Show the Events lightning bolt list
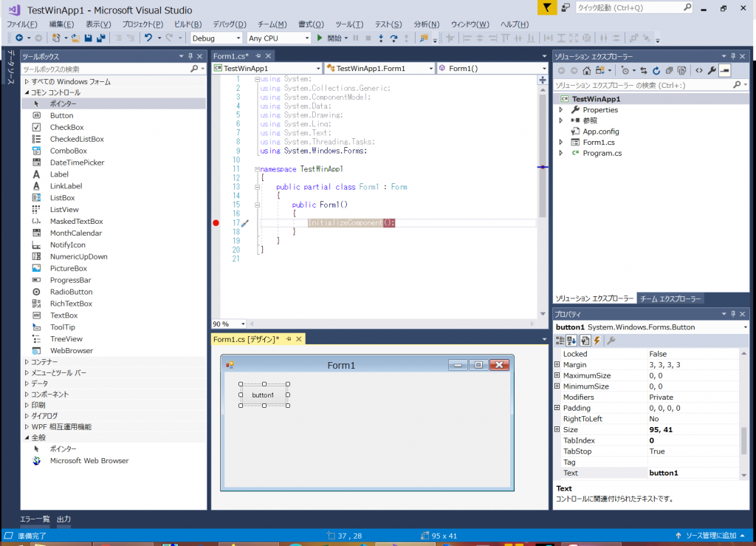This screenshot has width=756, height=546. (x=597, y=341)
